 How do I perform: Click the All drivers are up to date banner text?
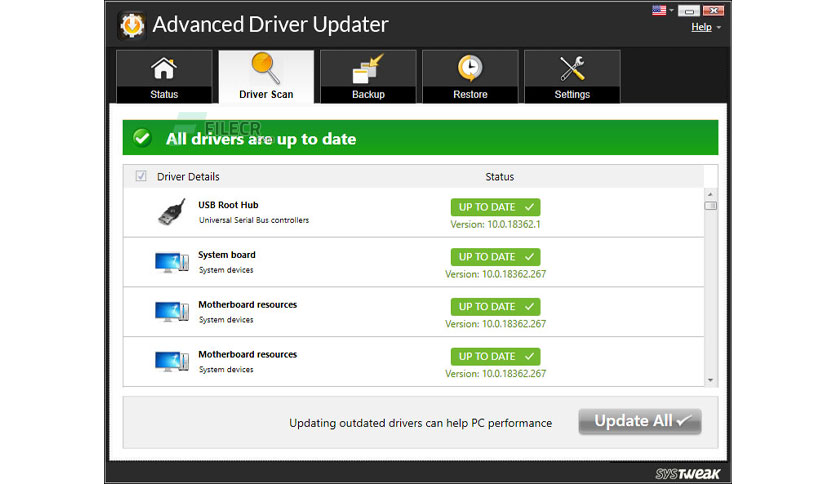click(x=261, y=139)
